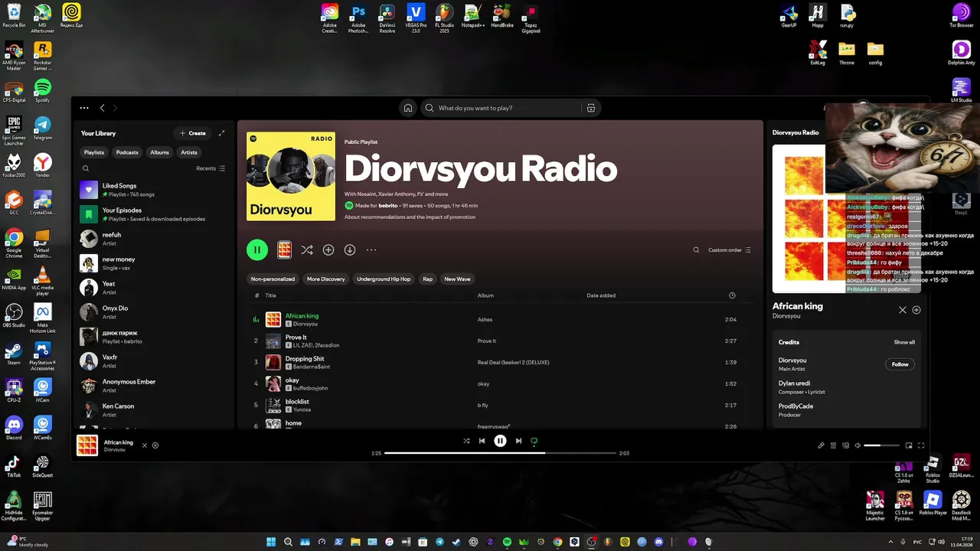Show all credits
980x551 pixels.
point(904,342)
